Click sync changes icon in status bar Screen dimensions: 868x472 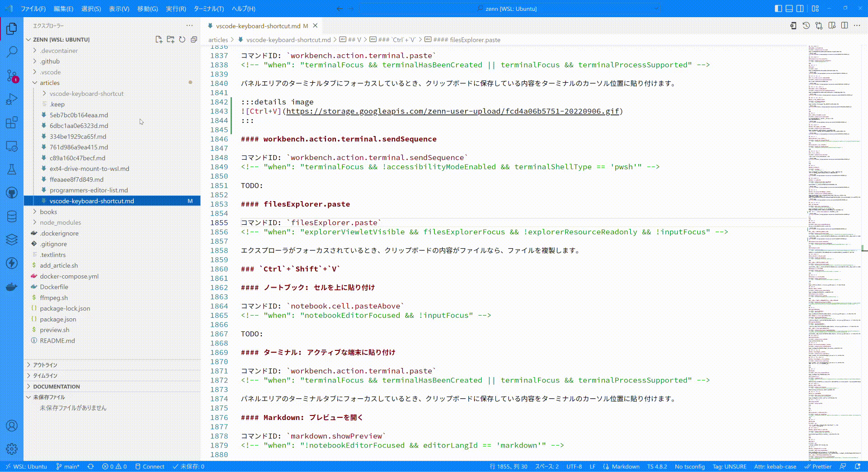(91, 467)
